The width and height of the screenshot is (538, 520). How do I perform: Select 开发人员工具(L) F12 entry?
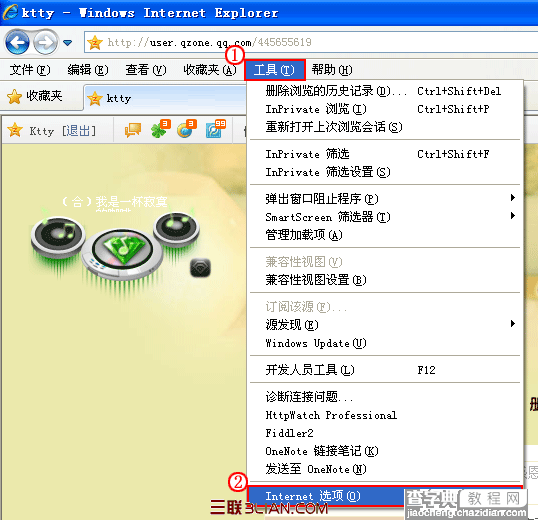[385, 370]
